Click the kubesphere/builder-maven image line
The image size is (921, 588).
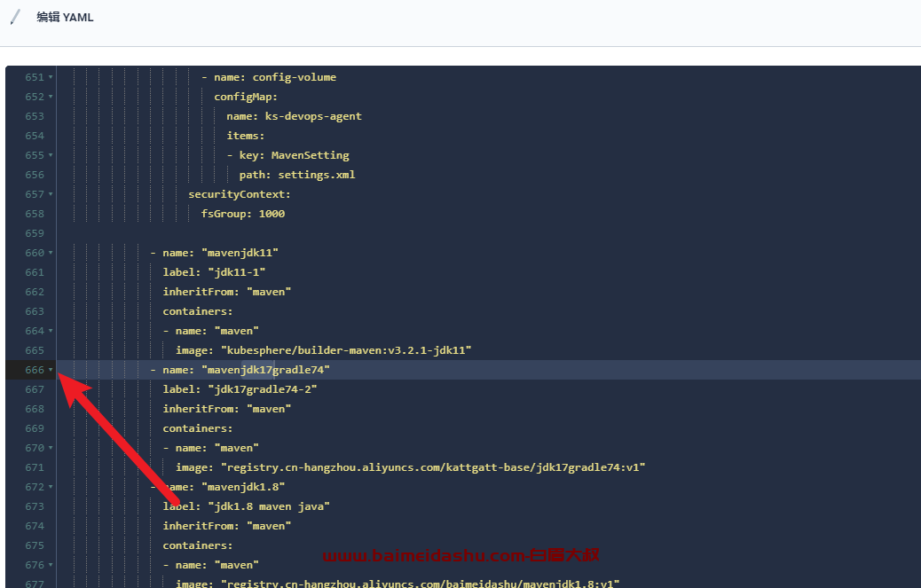[x=323, y=350]
